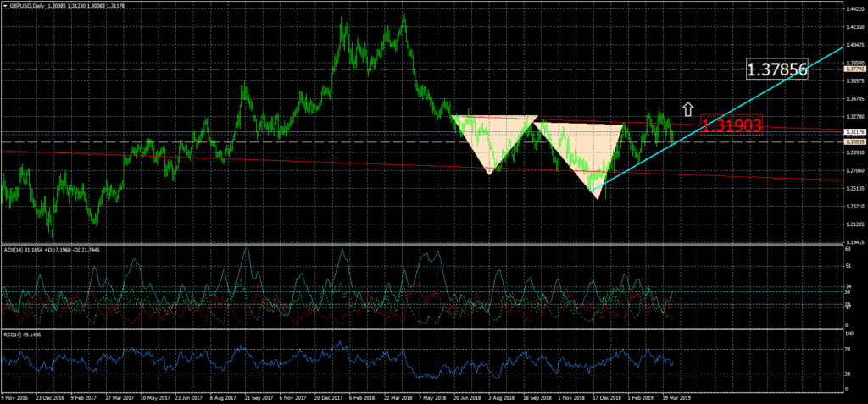Click the 1.31176 current price tag
The height and width of the screenshot is (404, 868).
coord(854,132)
